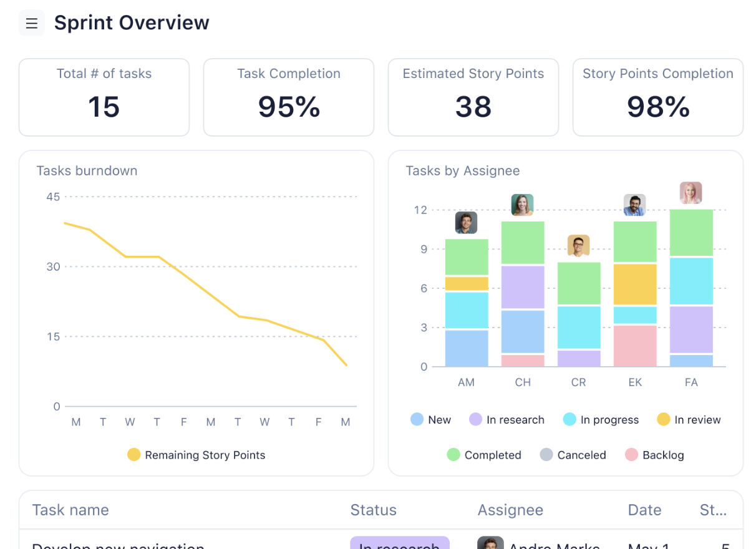The width and height of the screenshot is (756, 549).
Task: Toggle the Remaining Story Points legend
Action: (x=196, y=455)
